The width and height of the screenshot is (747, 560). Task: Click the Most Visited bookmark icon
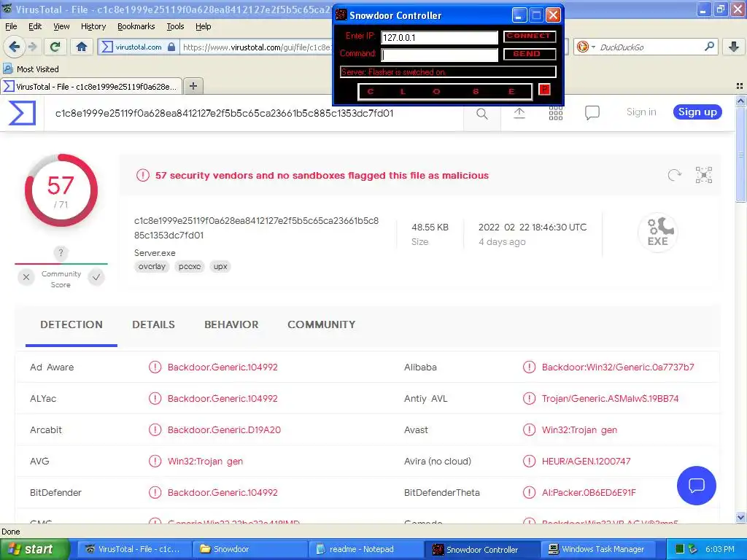(7, 69)
